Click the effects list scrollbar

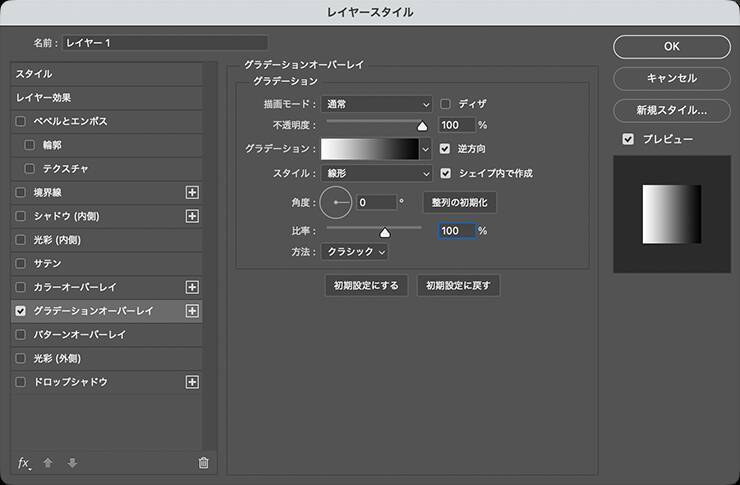[210, 256]
